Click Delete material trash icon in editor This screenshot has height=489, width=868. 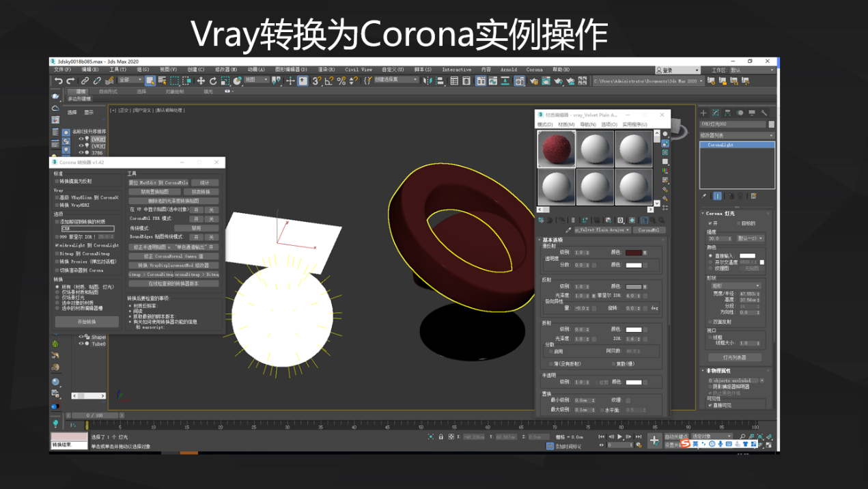click(574, 220)
